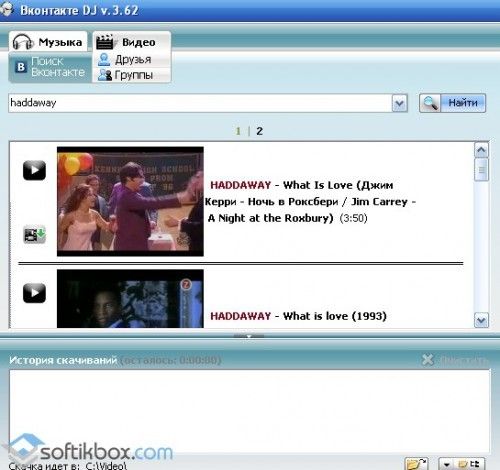Switch to the Видео tab
This screenshot has height=470, width=500.
(x=132, y=42)
